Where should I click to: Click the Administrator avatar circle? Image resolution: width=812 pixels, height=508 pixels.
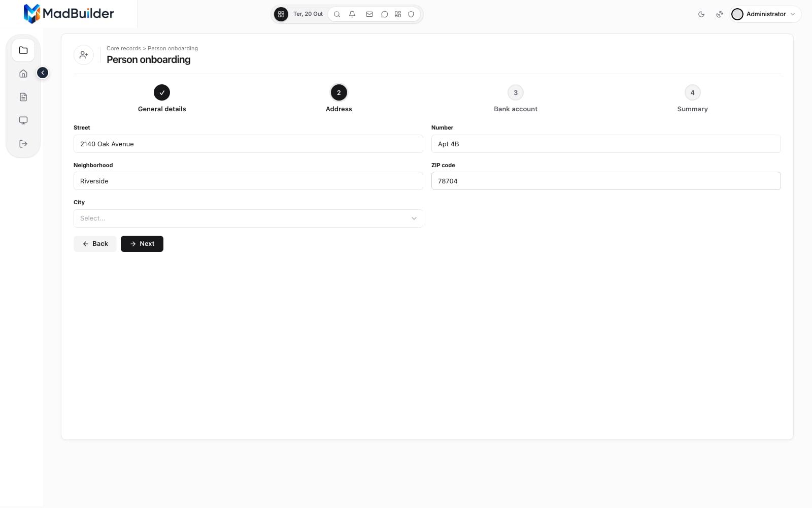pos(737,14)
